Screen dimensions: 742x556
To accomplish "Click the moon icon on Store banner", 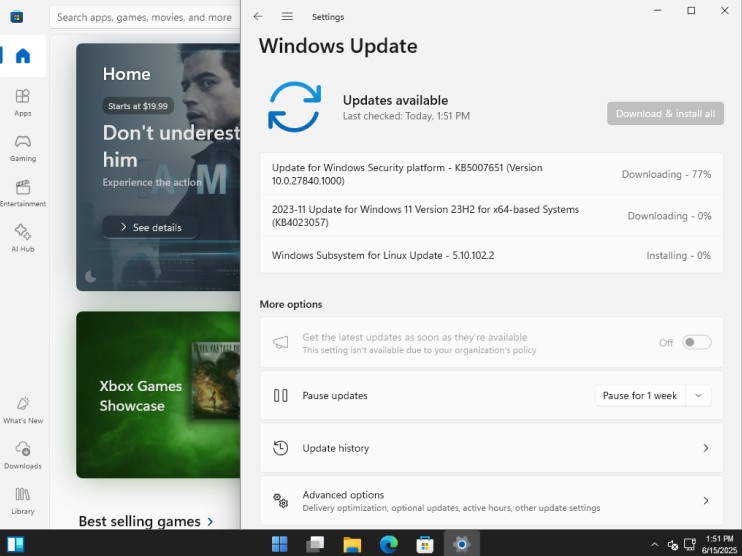I will [x=90, y=276].
